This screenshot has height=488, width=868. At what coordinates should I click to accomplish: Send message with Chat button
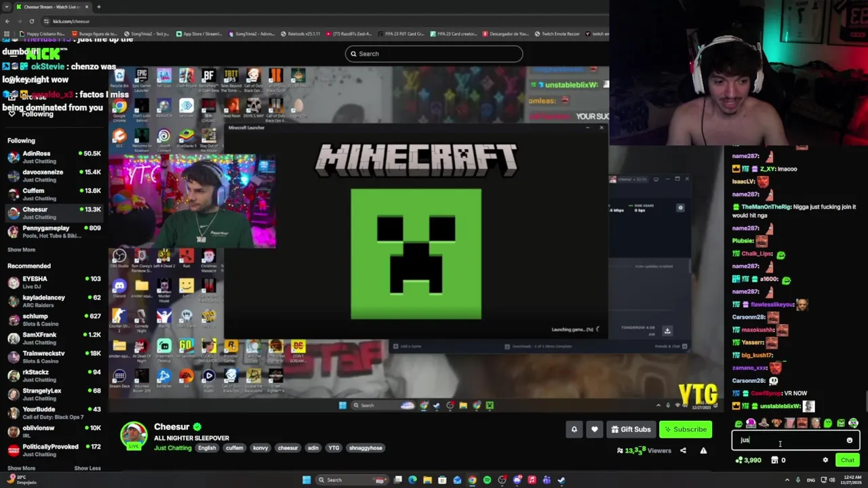(x=847, y=460)
